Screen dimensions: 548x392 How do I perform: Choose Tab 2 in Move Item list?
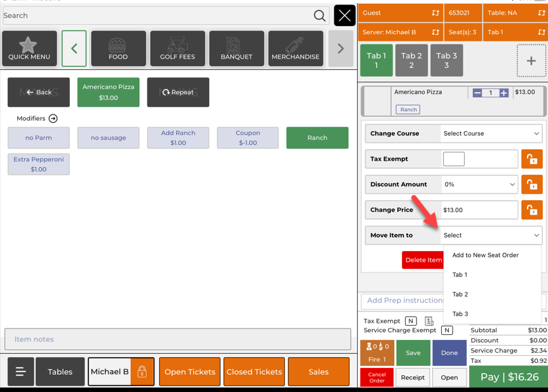tap(460, 294)
